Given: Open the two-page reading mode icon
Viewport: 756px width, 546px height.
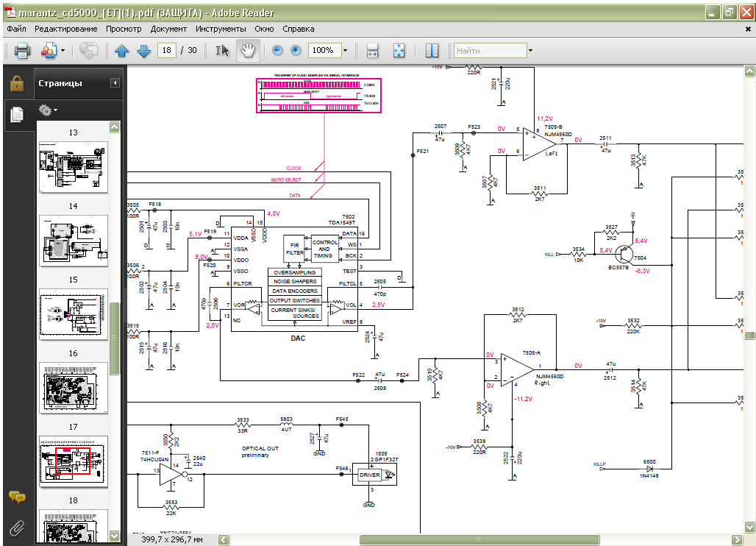Looking at the screenshot, I should [x=432, y=51].
